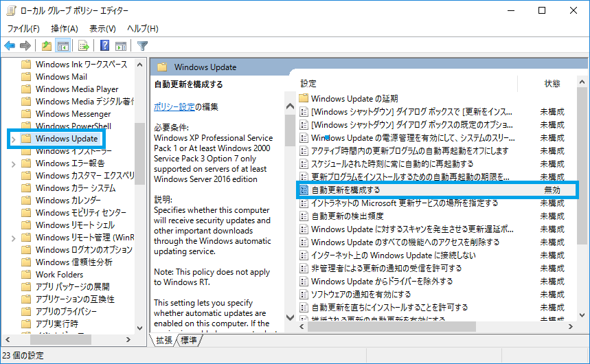Open the 操作(A) menu
This screenshot has height=364, width=590.
65,29
